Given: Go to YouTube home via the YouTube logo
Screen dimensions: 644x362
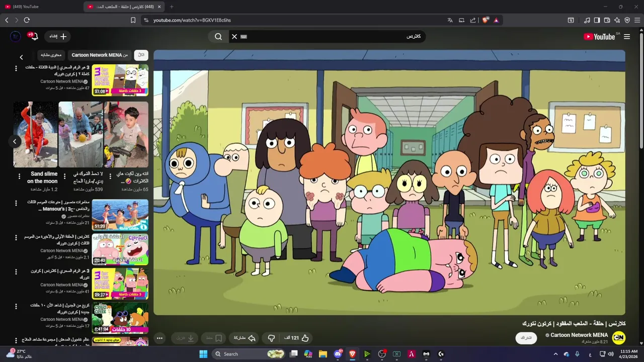Looking at the screenshot, I should click(x=600, y=37).
